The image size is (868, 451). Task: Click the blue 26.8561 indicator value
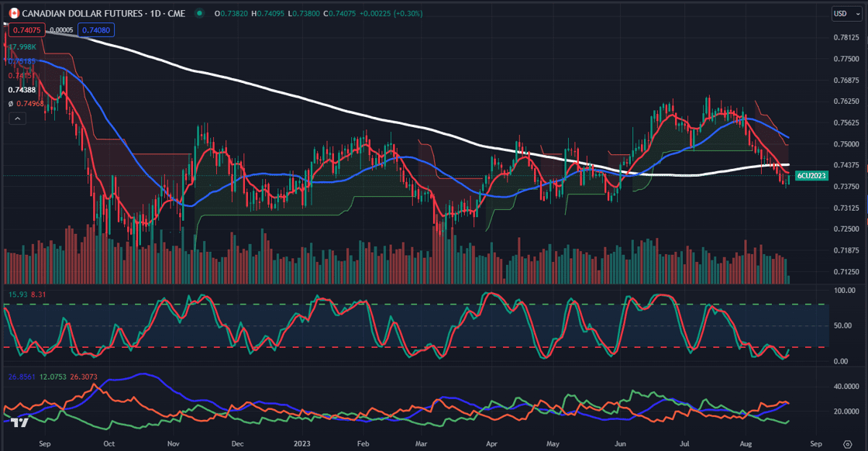pyautogui.click(x=22, y=377)
